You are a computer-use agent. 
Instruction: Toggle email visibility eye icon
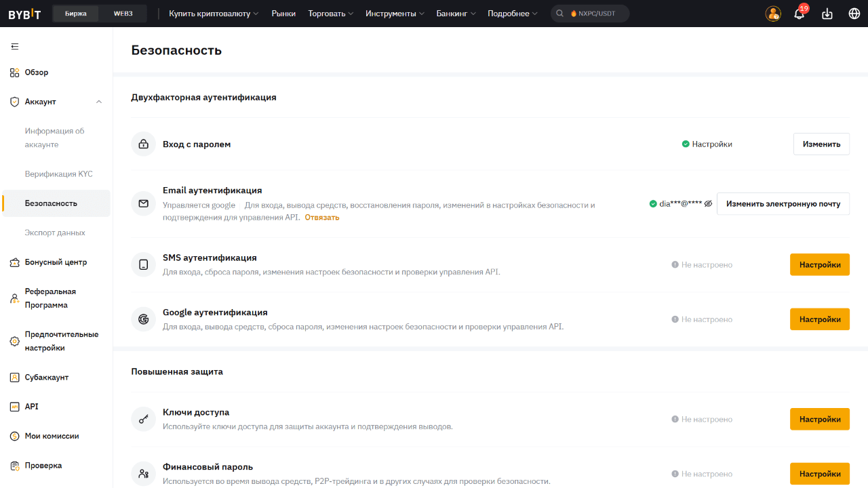[708, 203]
